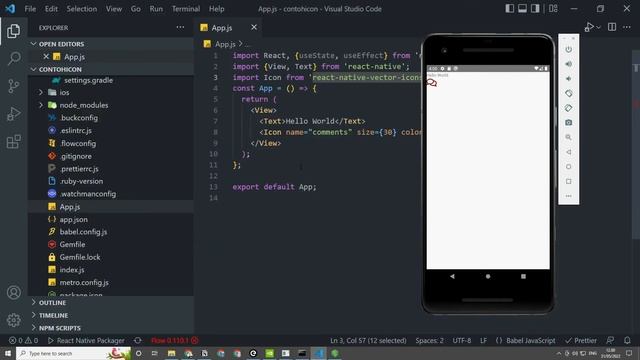The width and height of the screenshot is (640, 360).
Task: Take an emulator screenshot with camera icon
Action: (x=569, y=122)
